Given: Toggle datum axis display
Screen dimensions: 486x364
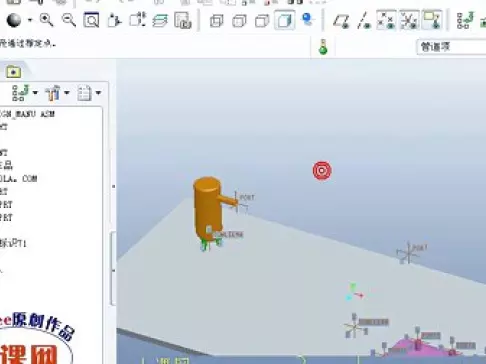Looking at the screenshot, I should (364, 21).
